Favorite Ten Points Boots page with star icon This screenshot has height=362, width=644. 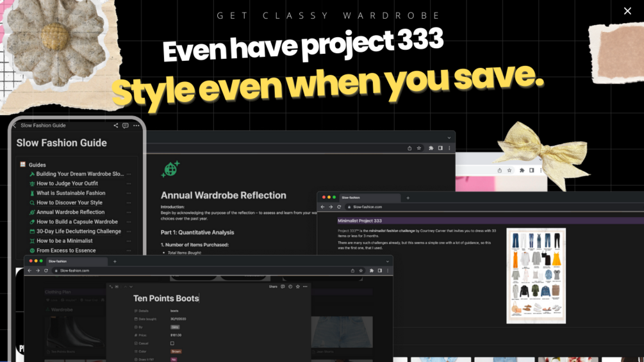pos(298,286)
